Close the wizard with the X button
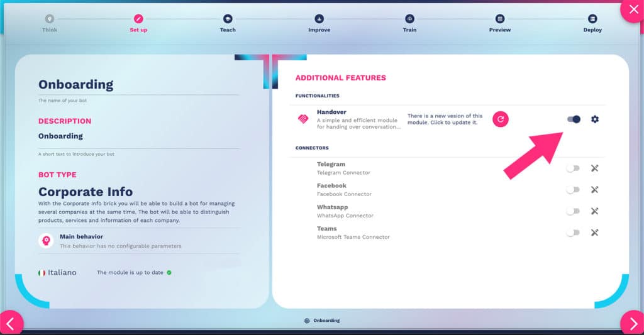The width and height of the screenshot is (644, 335). [x=633, y=9]
